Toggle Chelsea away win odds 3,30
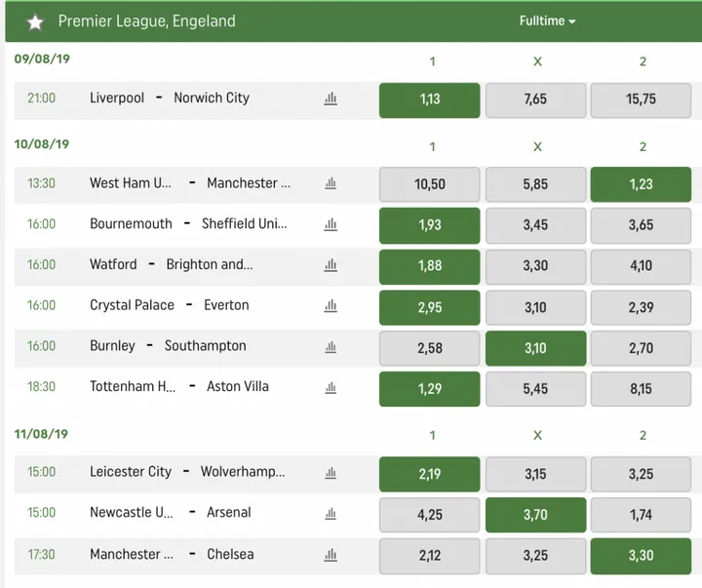This screenshot has height=588, width=702. (641, 556)
